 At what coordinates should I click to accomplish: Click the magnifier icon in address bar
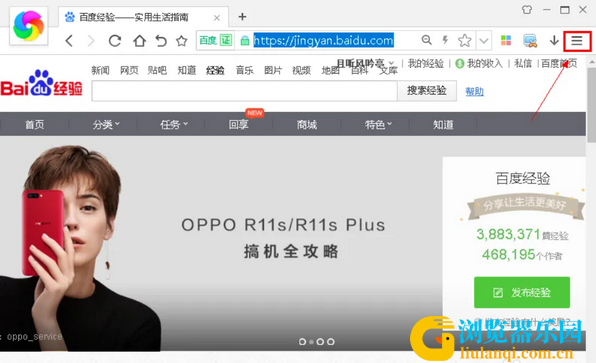point(426,40)
